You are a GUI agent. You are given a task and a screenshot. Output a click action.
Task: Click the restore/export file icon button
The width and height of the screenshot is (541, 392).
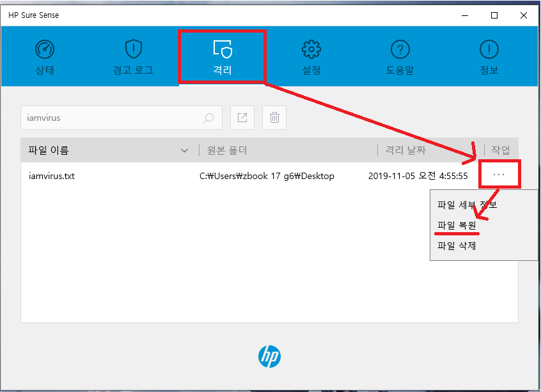click(242, 118)
